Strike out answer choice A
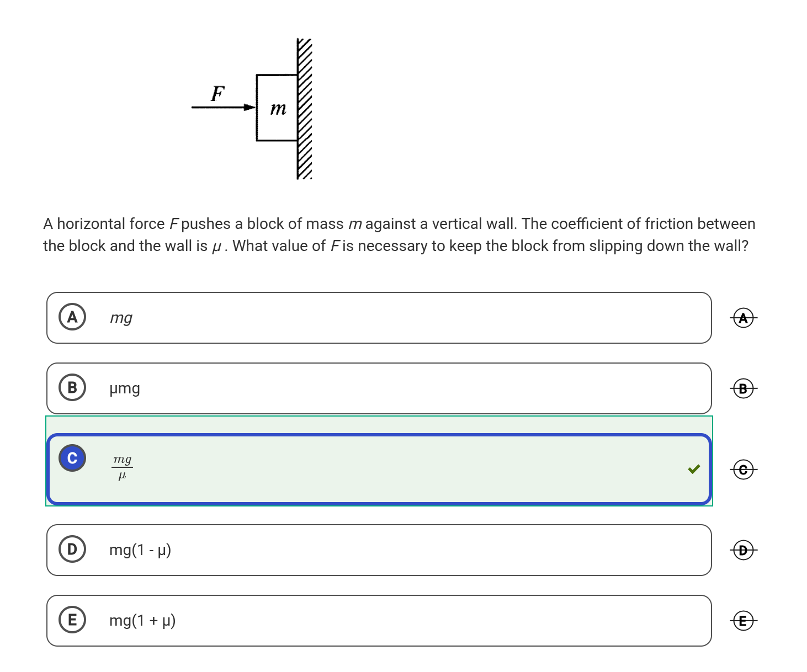This screenshot has width=807, height=672. [x=743, y=318]
